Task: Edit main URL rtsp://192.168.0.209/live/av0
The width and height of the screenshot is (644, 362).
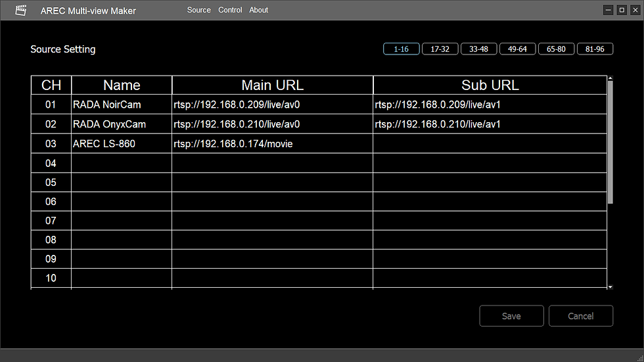Action: (272, 104)
